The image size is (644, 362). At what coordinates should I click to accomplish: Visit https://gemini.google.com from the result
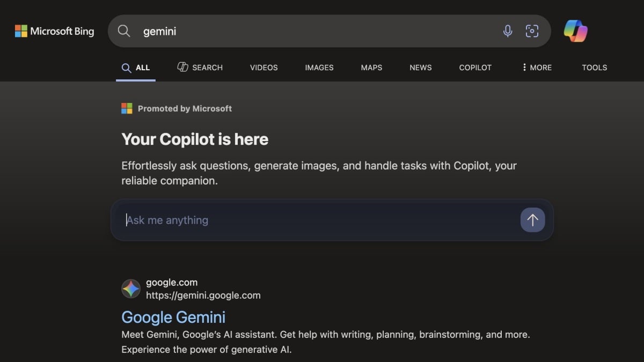(x=203, y=295)
